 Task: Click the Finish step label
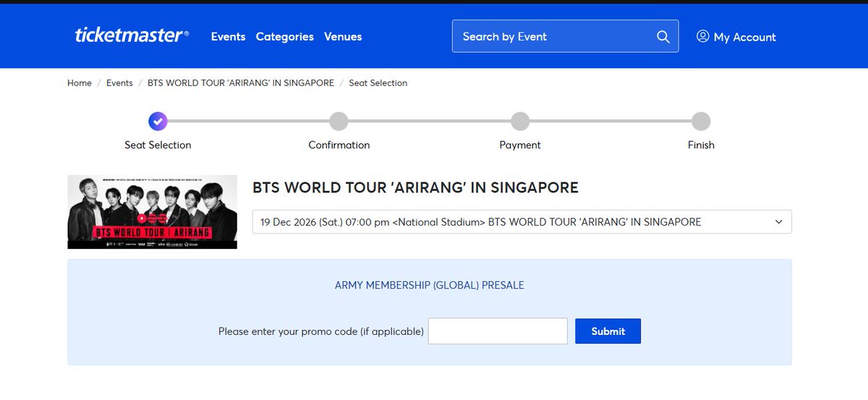click(x=701, y=145)
